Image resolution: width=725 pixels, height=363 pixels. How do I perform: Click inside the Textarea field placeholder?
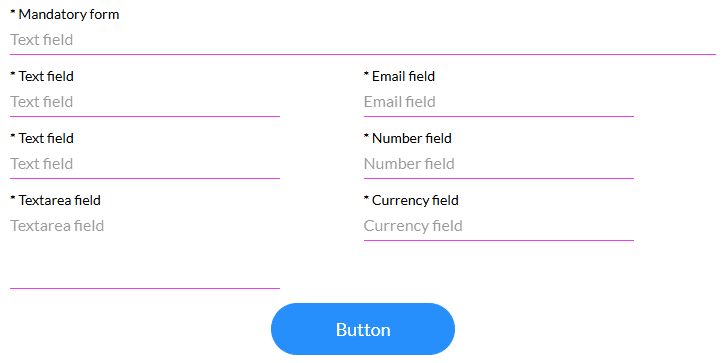[x=57, y=226]
